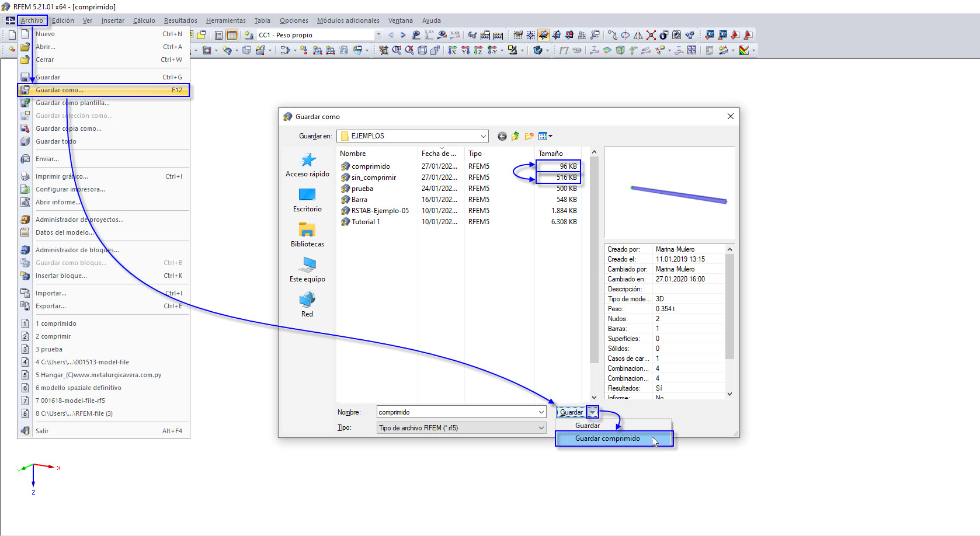The image size is (980, 536).
Task: Click the view in X direction toolbar icon
Action: (452, 50)
